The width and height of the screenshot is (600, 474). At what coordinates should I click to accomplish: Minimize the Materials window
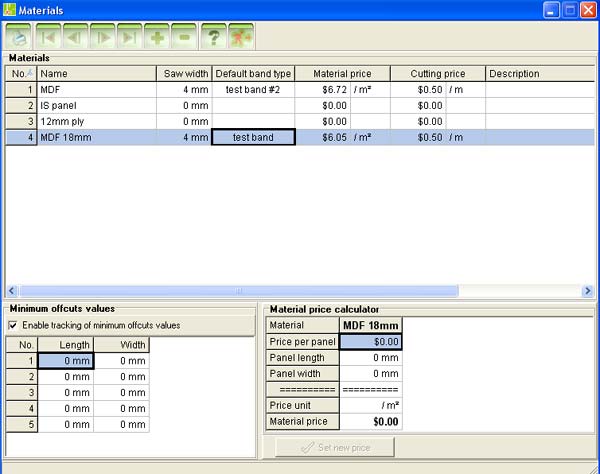tap(551, 10)
